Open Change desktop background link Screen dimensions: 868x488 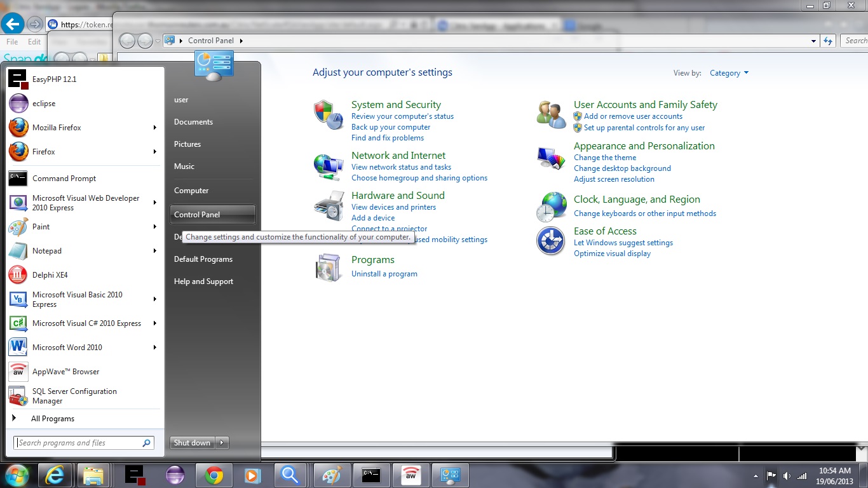tap(622, 168)
